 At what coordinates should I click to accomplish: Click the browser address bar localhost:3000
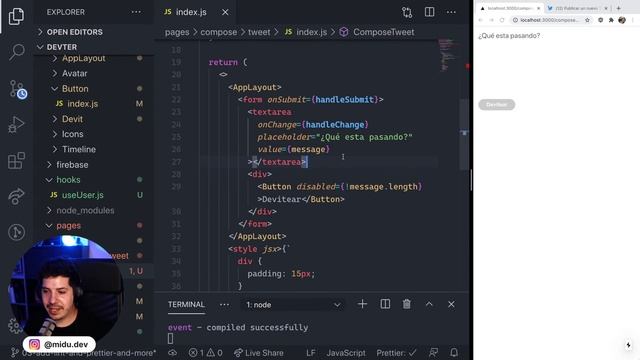pyautogui.click(x=549, y=20)
